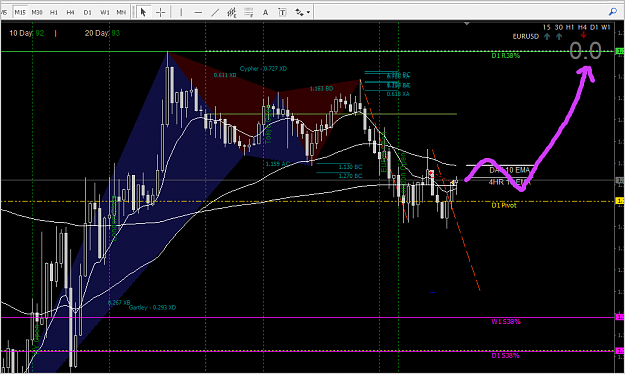Image resolution: width=625 pixels, height=374 pixels.
Task: Click the 10 Day range readout
Action: 26,33
